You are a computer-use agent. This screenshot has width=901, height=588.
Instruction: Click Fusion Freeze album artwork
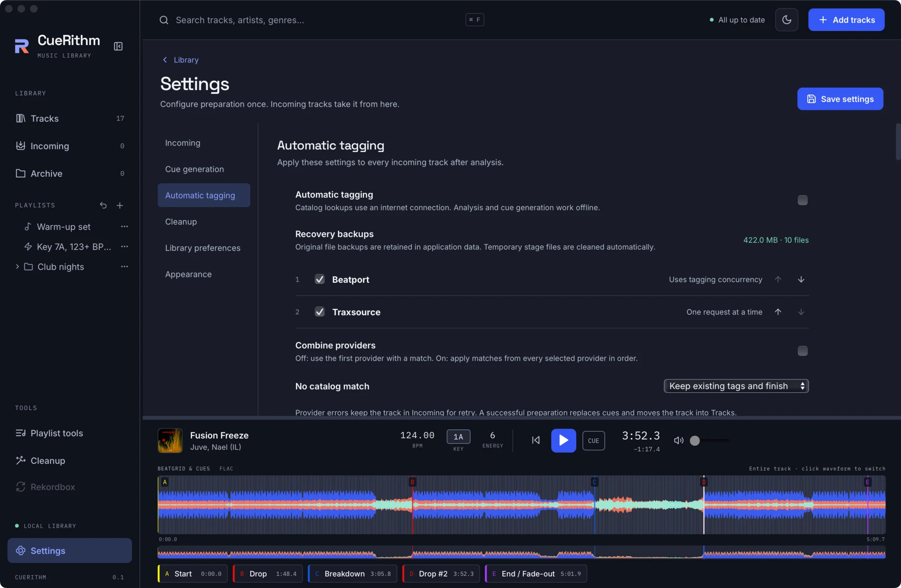pos(170,441)
